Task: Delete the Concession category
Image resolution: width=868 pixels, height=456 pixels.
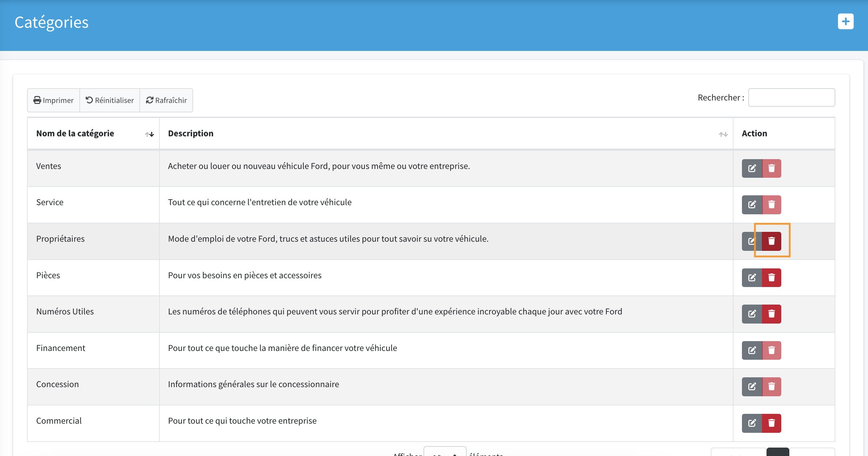Action: coord(771,386)
